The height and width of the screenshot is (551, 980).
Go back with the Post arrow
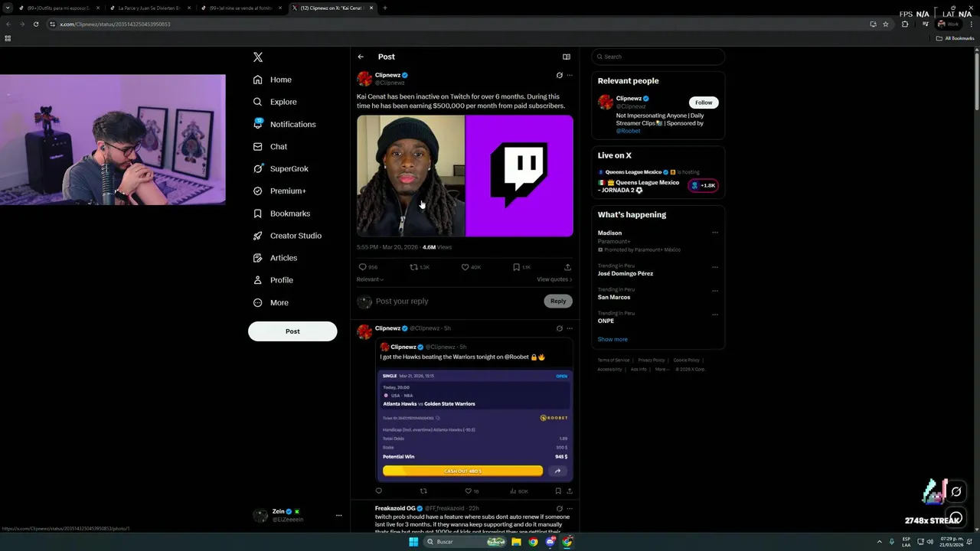point(361,57)
